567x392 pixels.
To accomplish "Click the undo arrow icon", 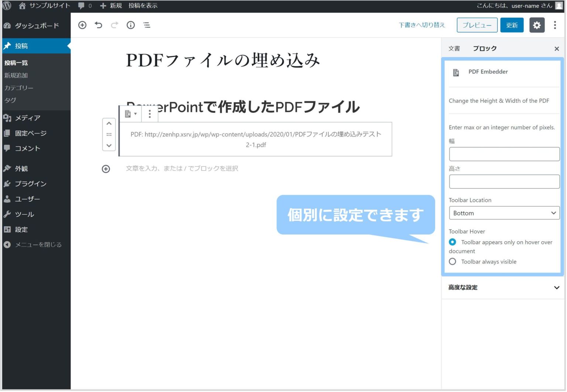I will [x=98, y=25].
